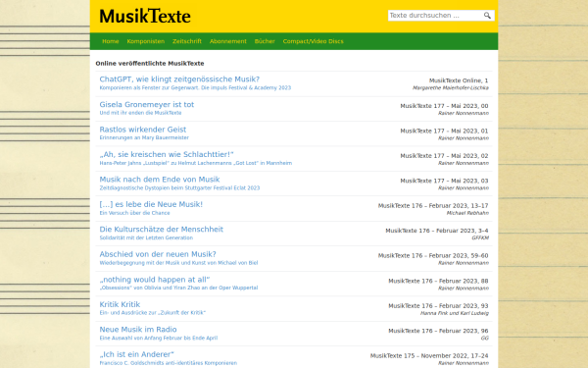This screenshot has width=588, height=368.
Task: Click subtitle 'Ein Versuch über die Chance'
Action: click(134, 213)
